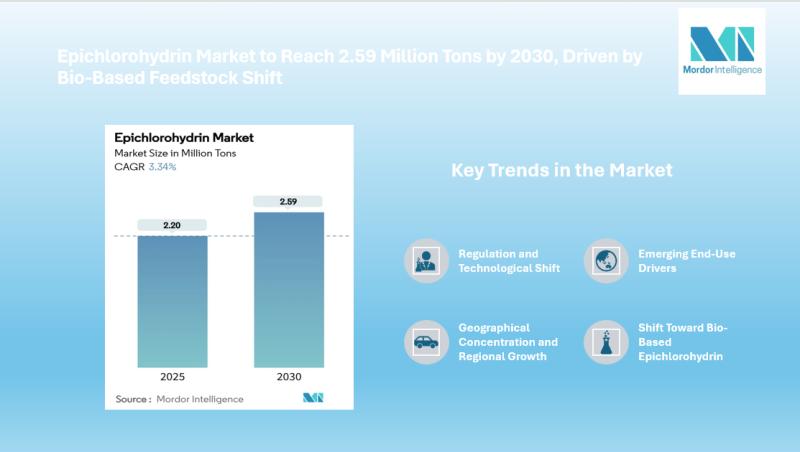Click the 2025 axis label

[x=172, y=376]
